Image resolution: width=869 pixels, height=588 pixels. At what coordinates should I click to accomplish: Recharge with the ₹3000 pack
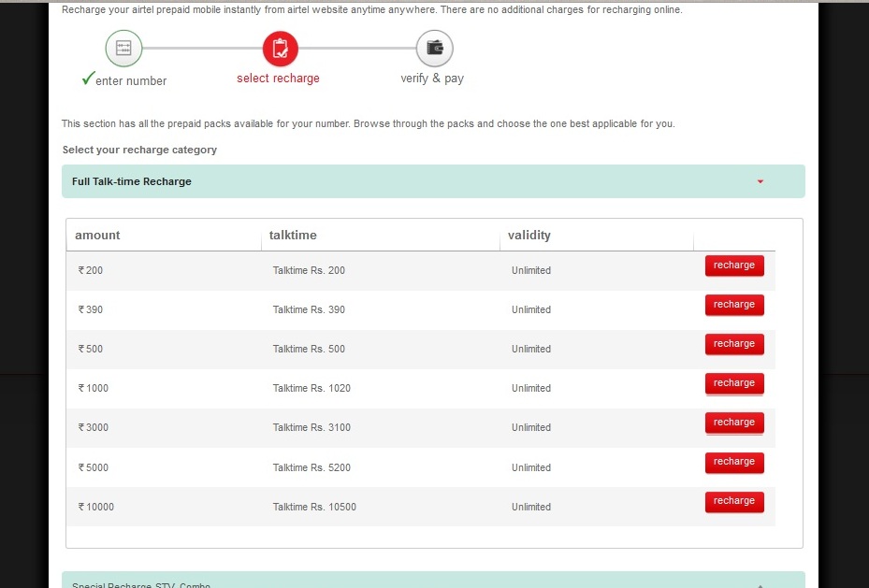[734, 423]
